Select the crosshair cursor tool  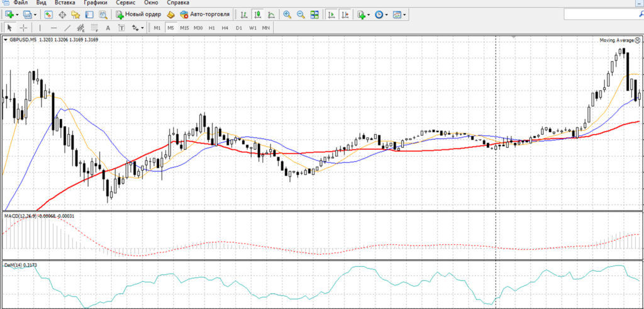[24, 28]
